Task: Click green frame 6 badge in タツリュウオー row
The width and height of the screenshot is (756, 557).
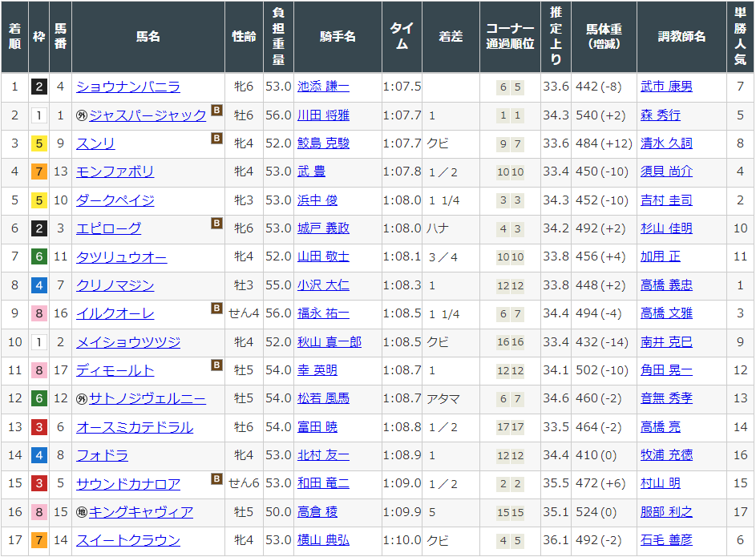Action: (39, 256)
